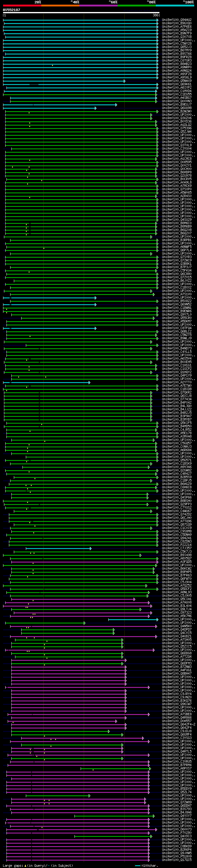Select the UniRef100_Q307X8 label
This screenshot has height=868, width=197.
177,37
